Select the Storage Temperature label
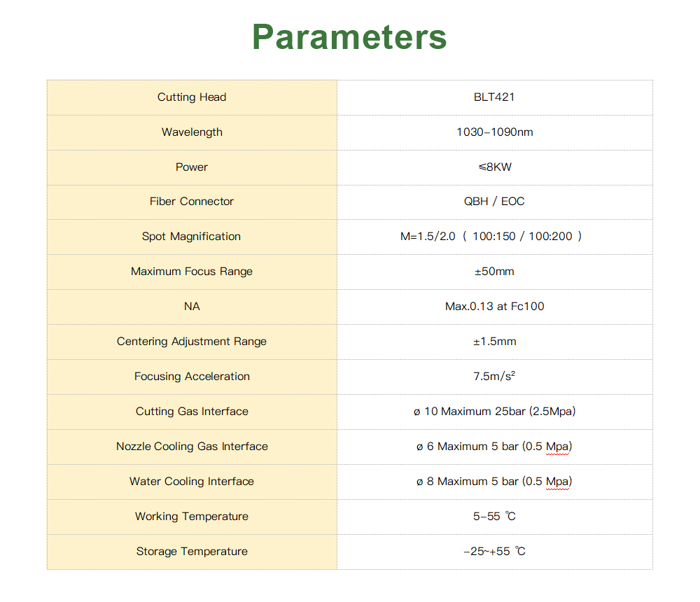 [x=192, y=552]
